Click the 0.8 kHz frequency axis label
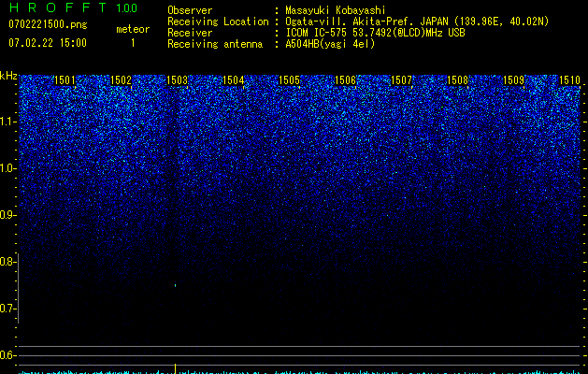The width and height of the screenshot is (588, 374). (x=7, y=262)
